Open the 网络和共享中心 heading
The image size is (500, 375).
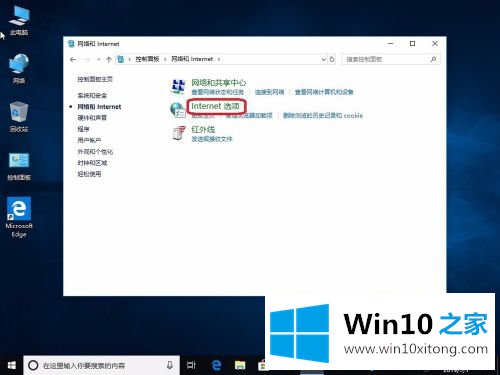218,83
